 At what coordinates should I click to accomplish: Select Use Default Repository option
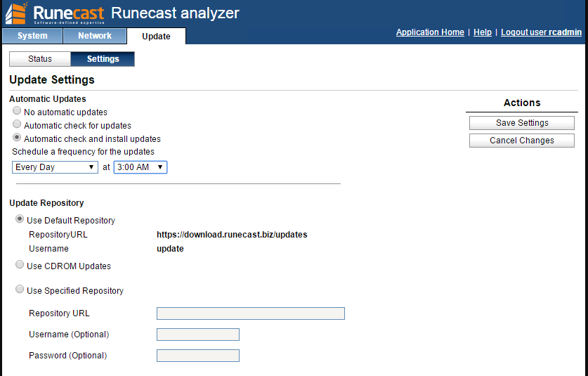[20, 219]
